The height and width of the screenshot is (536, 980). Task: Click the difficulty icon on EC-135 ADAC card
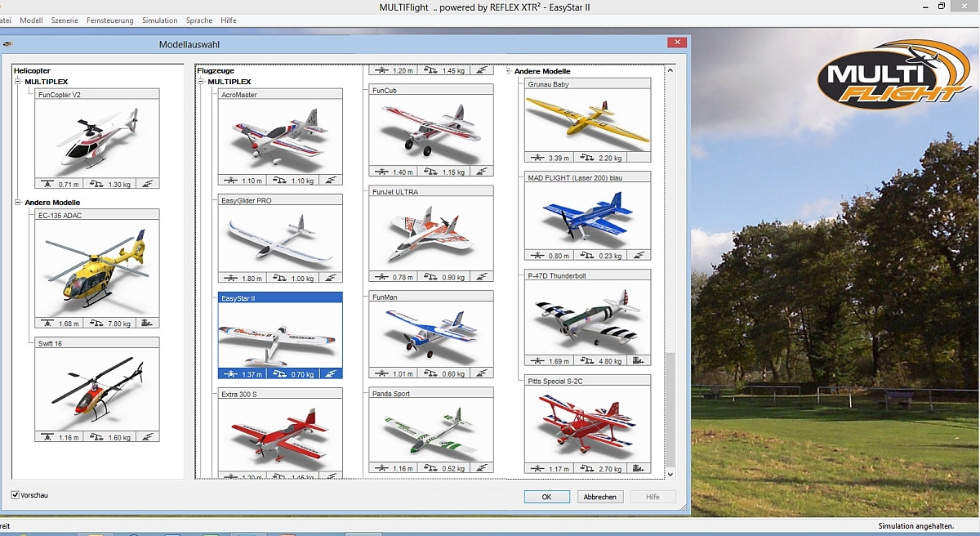tap(147, 324)
